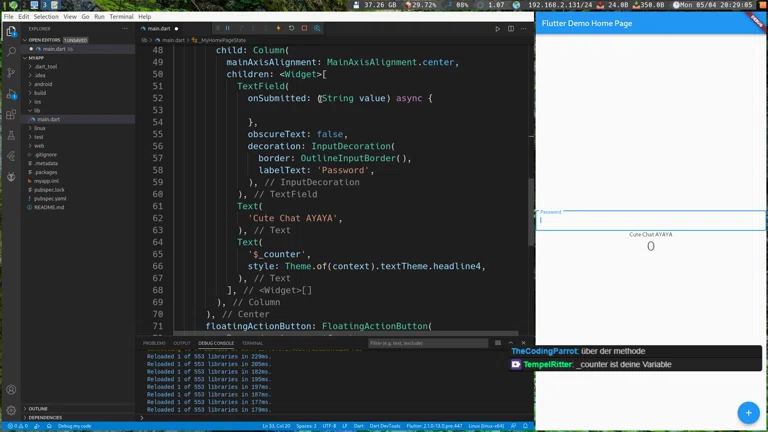Click the editor vertical scrollbar
768x432 pixels.
click(531, 210)
